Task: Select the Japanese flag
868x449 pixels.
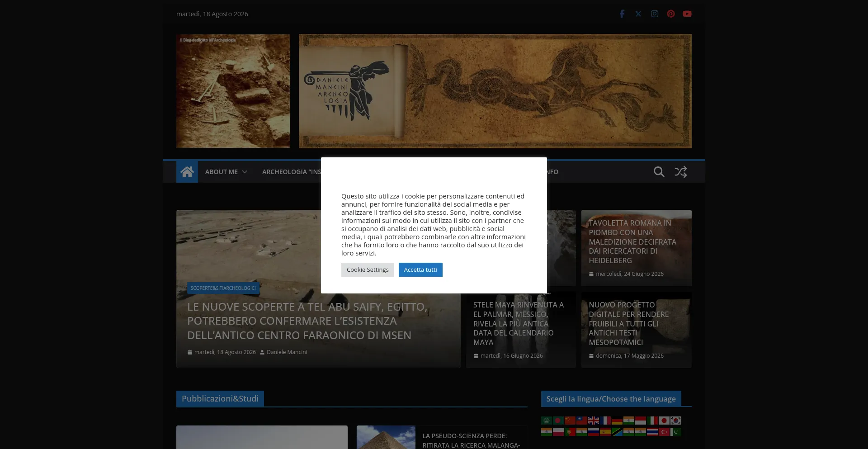Action: click(664, 421)
